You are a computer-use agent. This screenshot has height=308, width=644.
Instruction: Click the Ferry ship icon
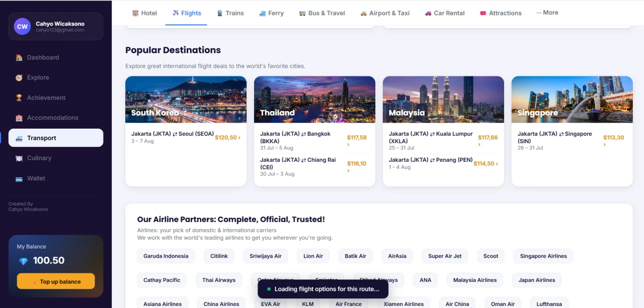[262, 13]
